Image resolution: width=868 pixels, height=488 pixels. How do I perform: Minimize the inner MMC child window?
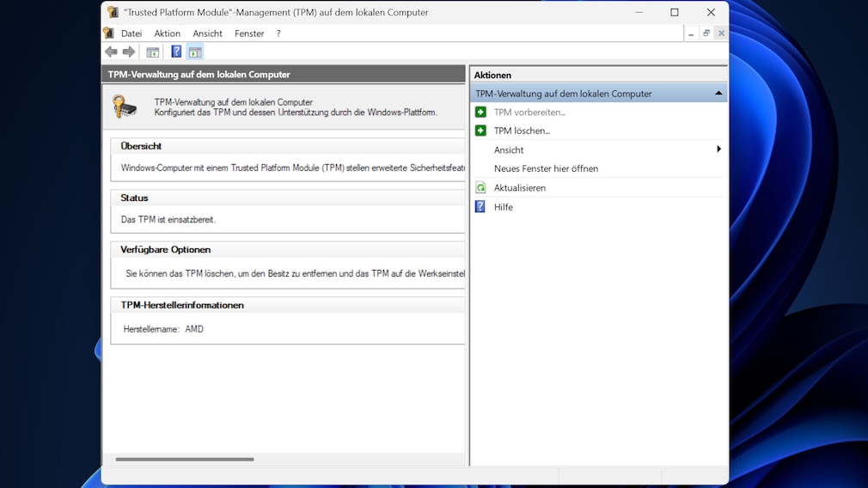click(x=691, y=34)
